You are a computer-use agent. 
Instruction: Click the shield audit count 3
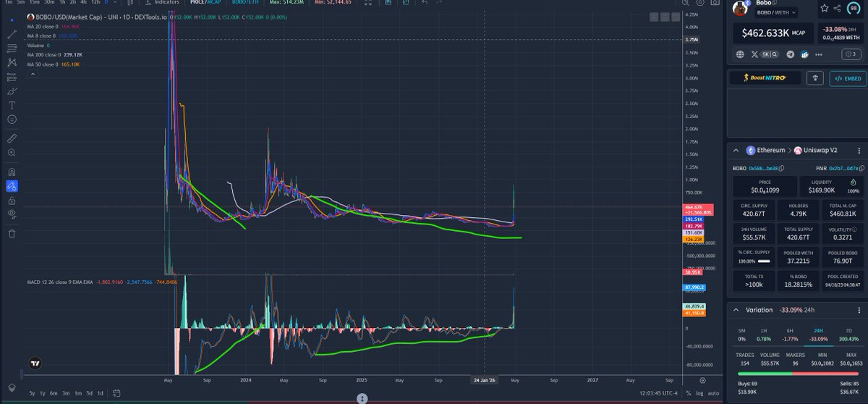851,54
